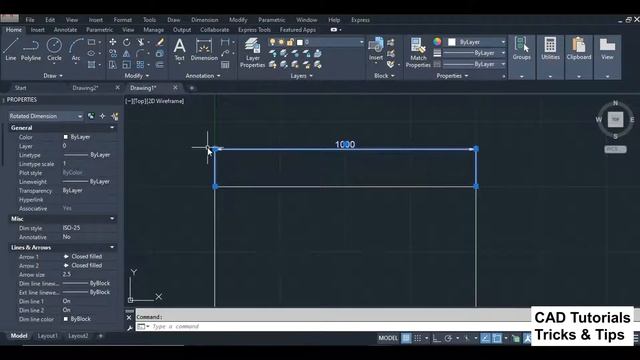Activate the Move tool
The width and height of the screenshot is (640, 360).
[x=112, y=42]
